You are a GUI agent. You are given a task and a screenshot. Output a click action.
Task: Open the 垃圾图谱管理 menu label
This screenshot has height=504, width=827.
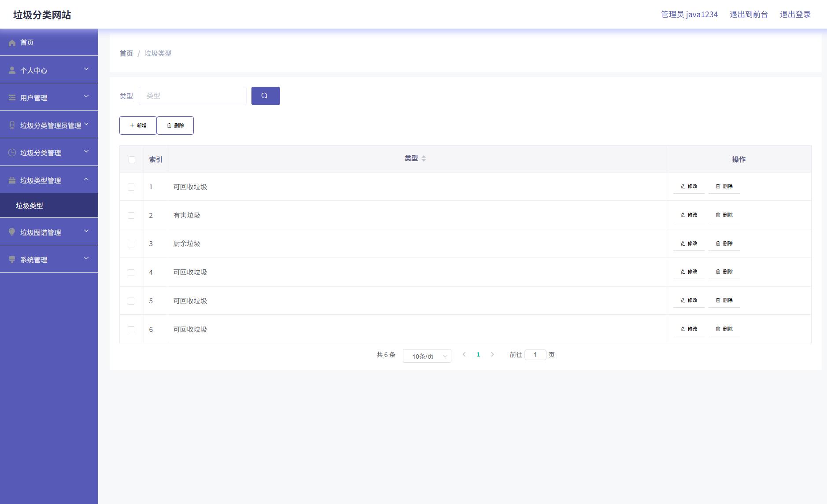point(41,232)
